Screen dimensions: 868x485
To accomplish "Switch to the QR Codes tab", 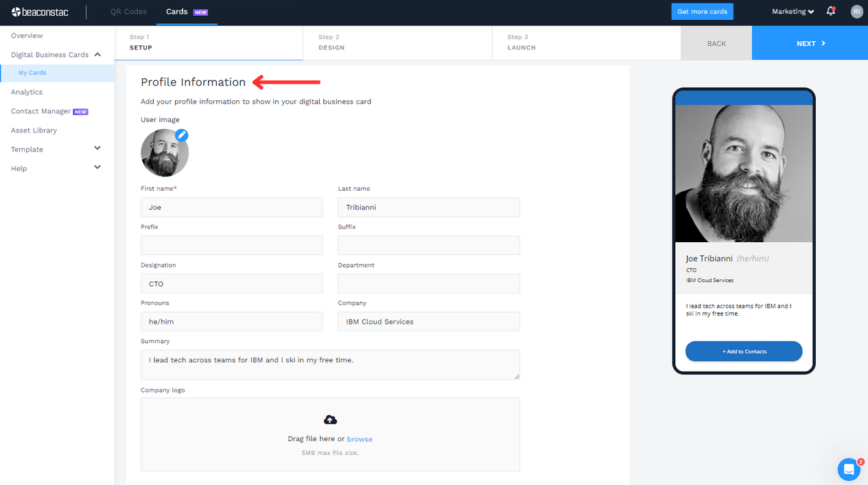I will pos(128,11).
